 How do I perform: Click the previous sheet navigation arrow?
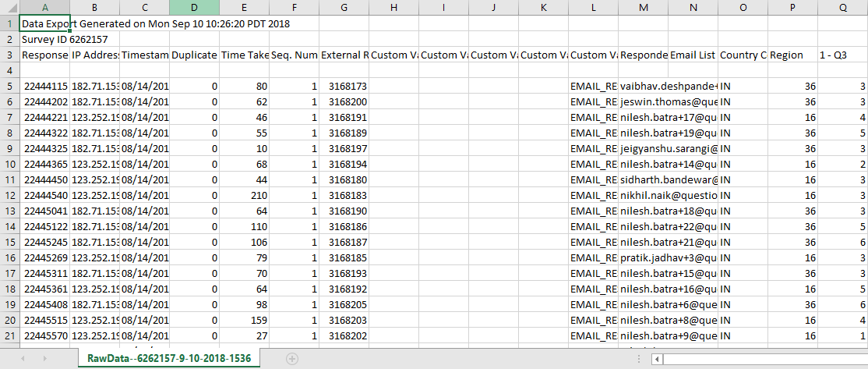(23, 359)
